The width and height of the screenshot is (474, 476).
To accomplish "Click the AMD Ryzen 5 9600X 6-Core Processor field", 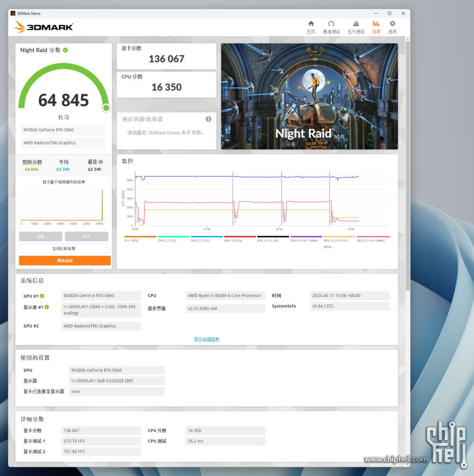I will click(x=225, y=296).
